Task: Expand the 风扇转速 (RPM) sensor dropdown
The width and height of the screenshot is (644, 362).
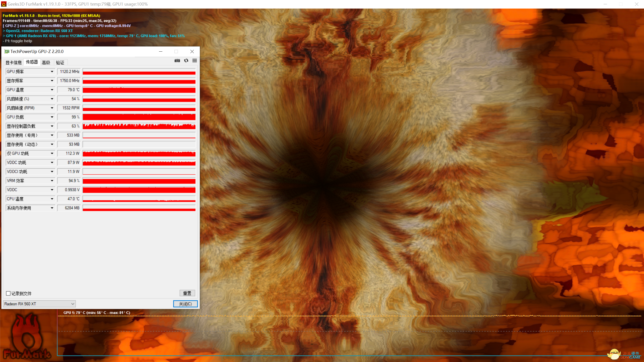Action: (52, 108)
